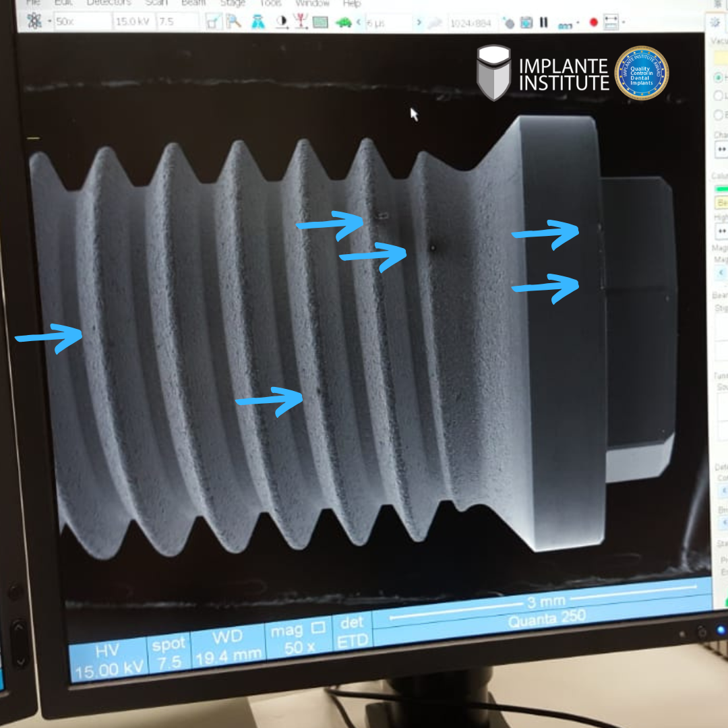The width and height of the screenshot is (728, 728).
Task: Click the green turtle slow scan icon
Action: click(344, 22)
